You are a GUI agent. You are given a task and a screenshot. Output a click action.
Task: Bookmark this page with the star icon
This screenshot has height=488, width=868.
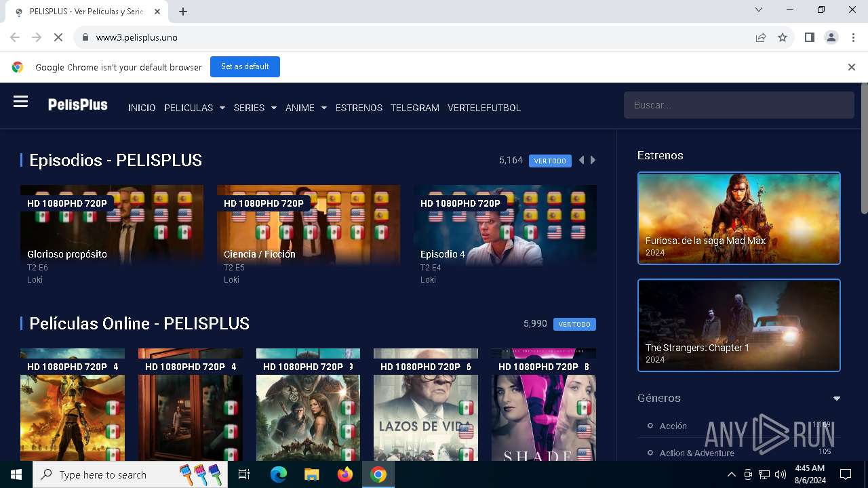(x=783, y=37)
